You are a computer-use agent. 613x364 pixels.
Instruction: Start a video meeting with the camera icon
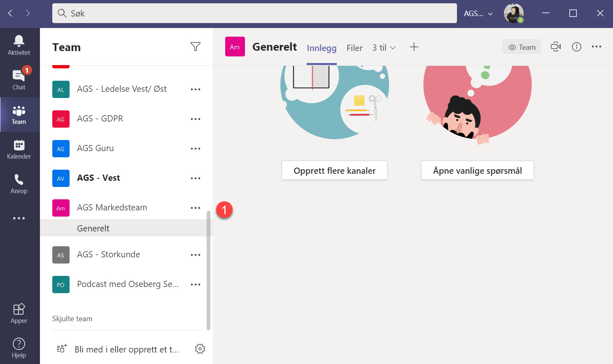click(x=555, y=47)
